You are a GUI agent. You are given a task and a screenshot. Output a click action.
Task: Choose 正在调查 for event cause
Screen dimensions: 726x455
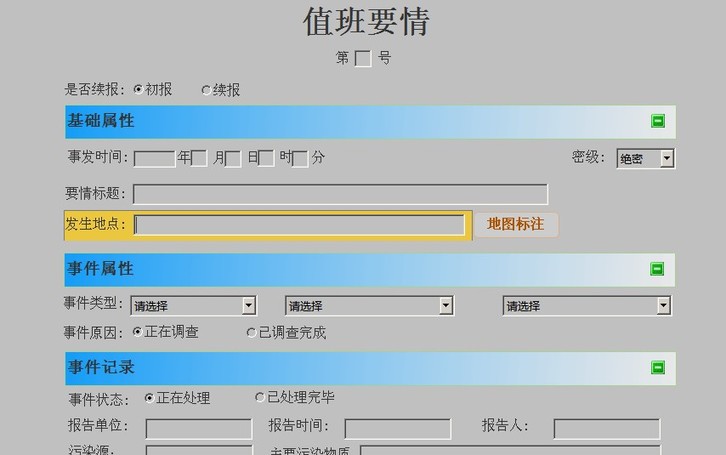click(138, 332)
